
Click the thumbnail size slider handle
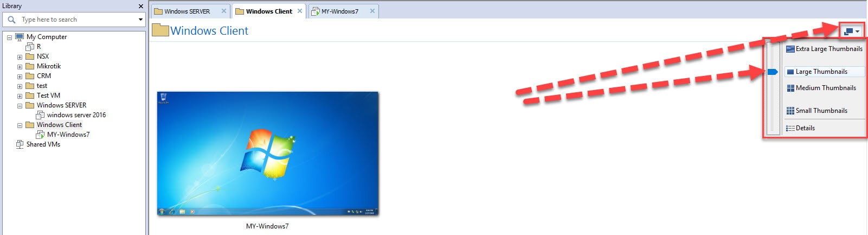tap(773, 72)
